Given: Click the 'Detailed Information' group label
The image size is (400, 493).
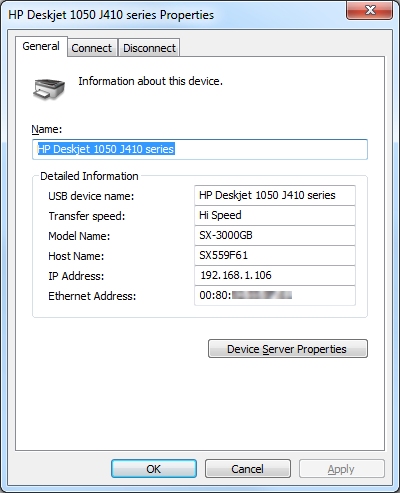Looking at the screenshot, I should [x=89, y=176].
